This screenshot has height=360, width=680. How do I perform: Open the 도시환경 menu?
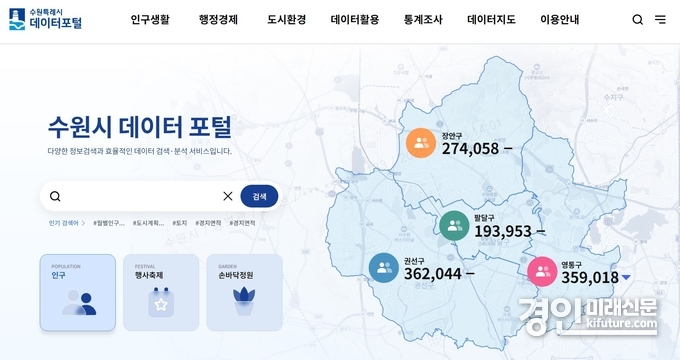coord(287,20)
